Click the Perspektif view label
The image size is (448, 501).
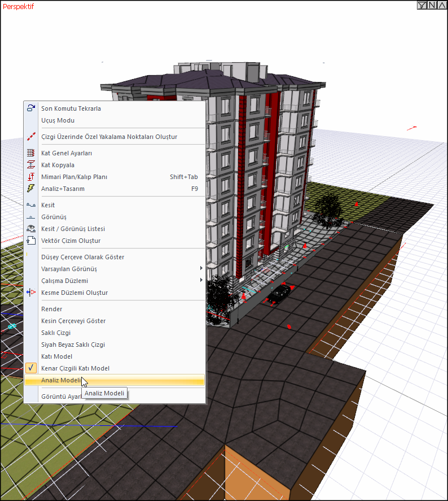click(18, 7)
